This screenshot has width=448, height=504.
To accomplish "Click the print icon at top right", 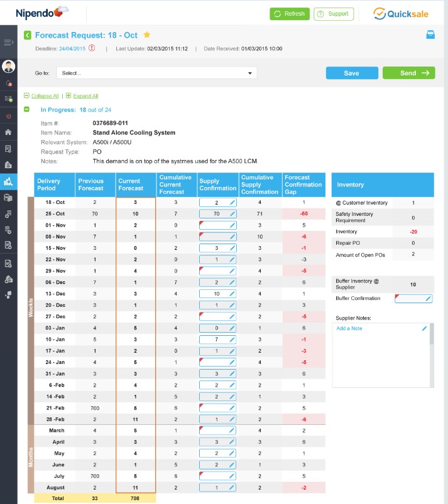I will tap(430, 35).
